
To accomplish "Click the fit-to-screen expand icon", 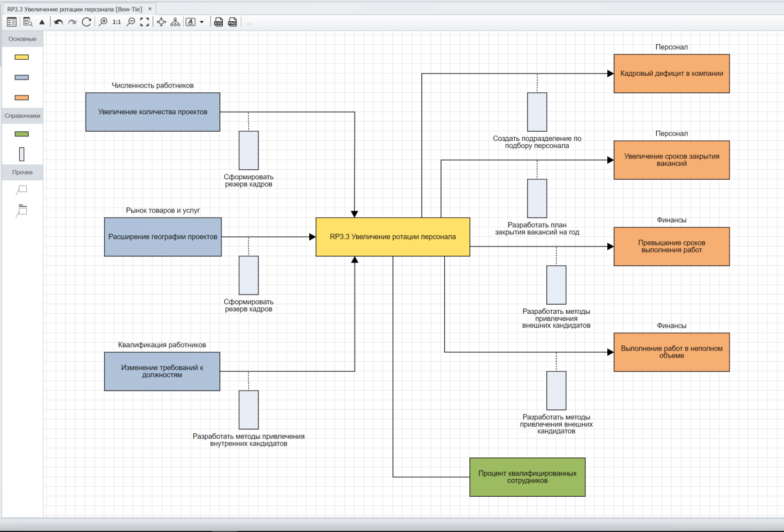I will (x=145, y=22).
